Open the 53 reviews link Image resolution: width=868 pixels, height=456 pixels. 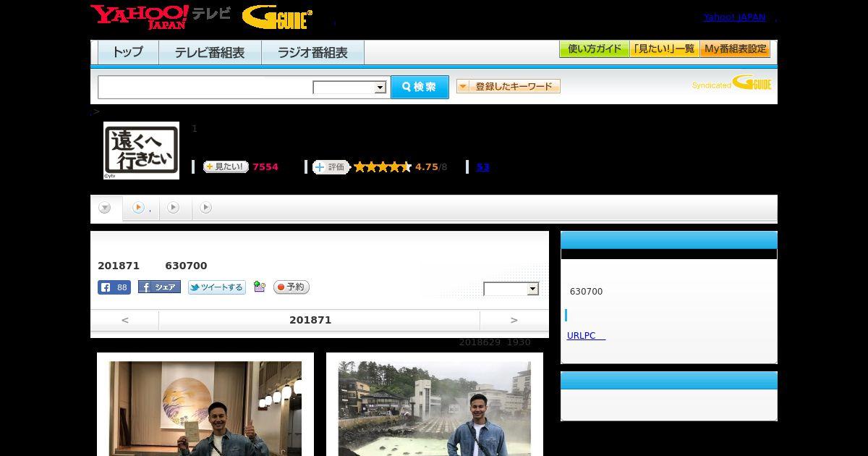tap(482, 166)
